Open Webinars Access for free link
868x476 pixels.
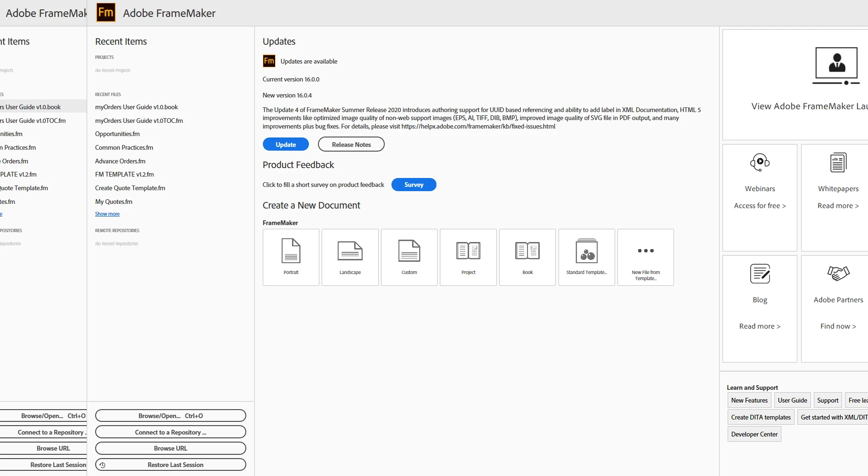point(760,206)
